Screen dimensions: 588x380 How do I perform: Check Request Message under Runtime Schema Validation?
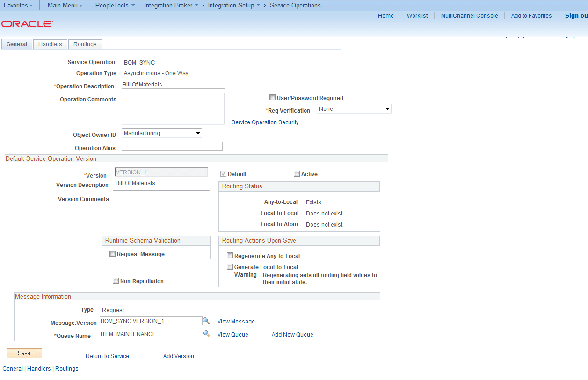pos(112,253)
